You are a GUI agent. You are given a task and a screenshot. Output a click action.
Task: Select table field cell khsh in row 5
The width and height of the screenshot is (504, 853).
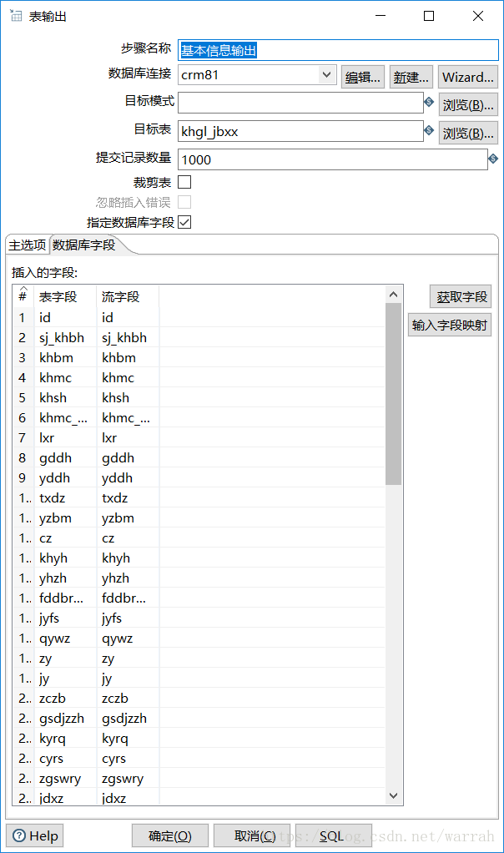tap(65, 397)
